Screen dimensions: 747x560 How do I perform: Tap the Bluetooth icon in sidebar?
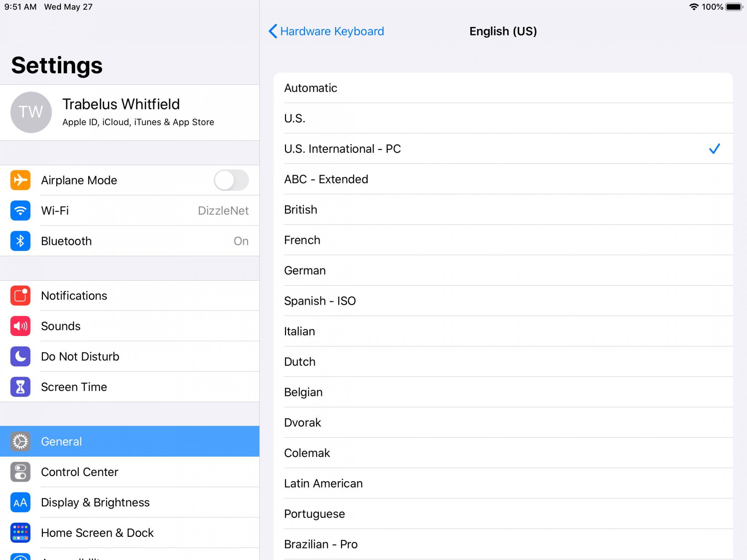20,241
